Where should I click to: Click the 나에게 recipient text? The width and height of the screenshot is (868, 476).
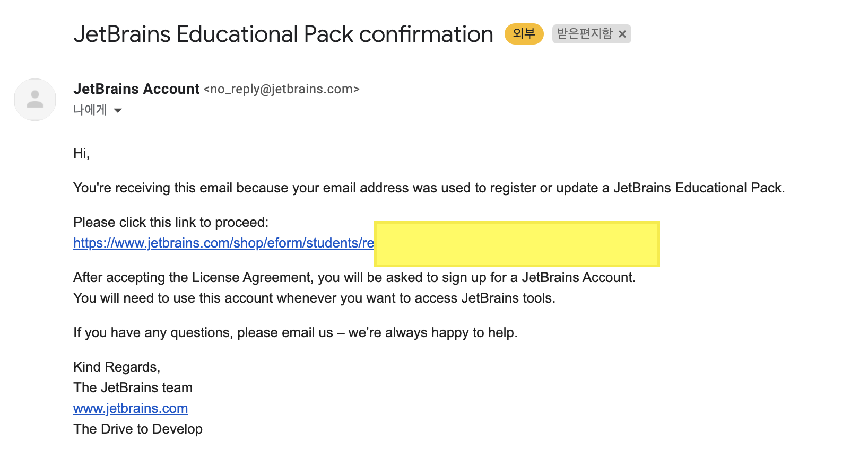pos(90,110)
